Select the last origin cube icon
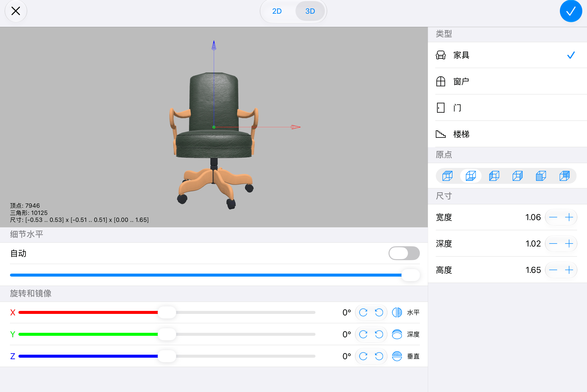This screenshot has height=392, width=587. coord(564,176)
